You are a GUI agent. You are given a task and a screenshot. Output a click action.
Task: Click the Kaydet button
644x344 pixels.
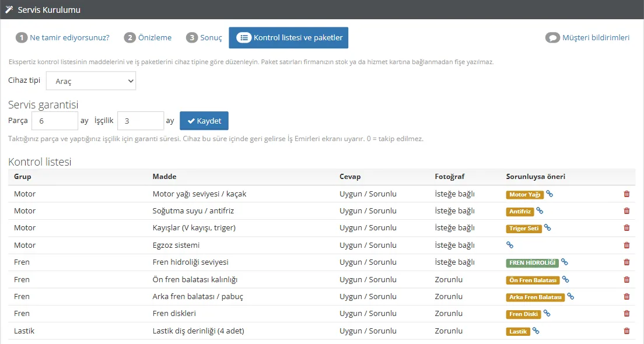point(204,121)
